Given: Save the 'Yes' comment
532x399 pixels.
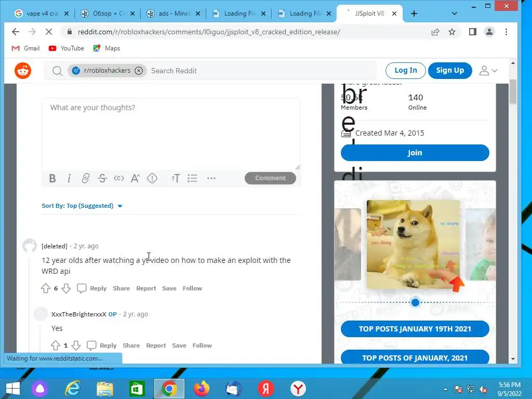Looking at the screenshot, I should (x=179, y=345).
